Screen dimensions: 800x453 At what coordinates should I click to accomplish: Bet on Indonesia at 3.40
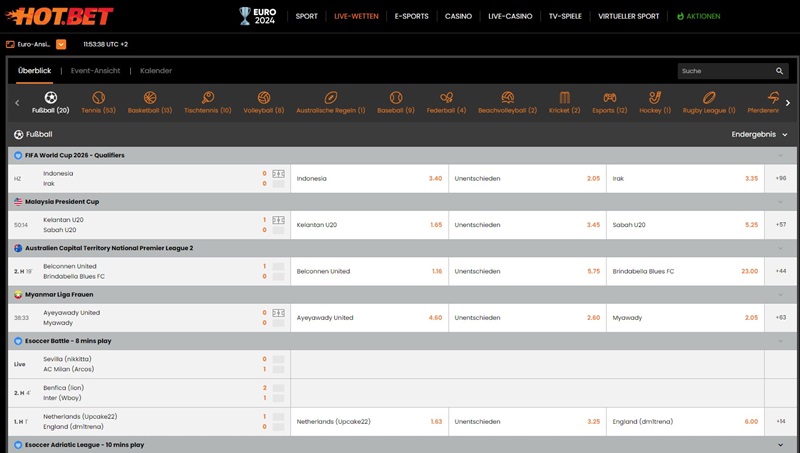point(369,179)
